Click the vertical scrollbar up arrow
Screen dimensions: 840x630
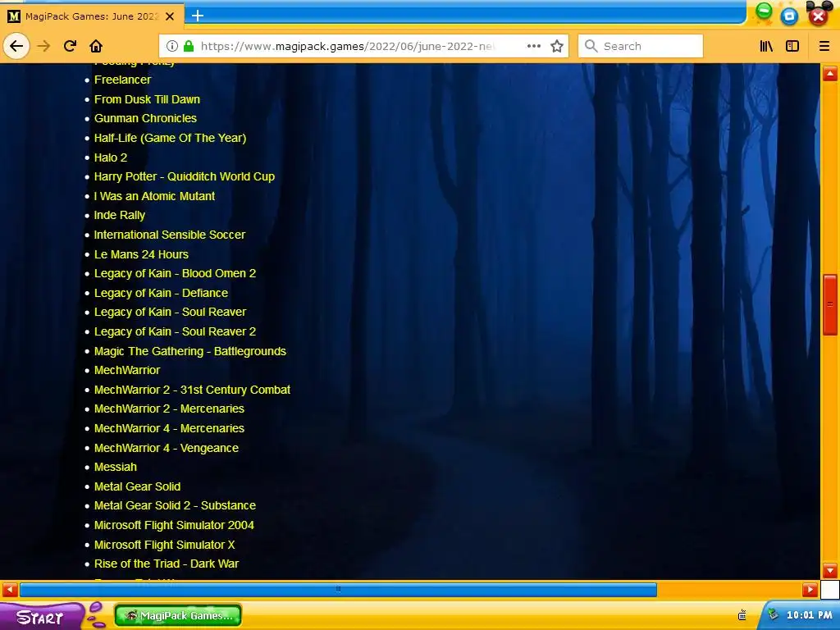(830, 73)
